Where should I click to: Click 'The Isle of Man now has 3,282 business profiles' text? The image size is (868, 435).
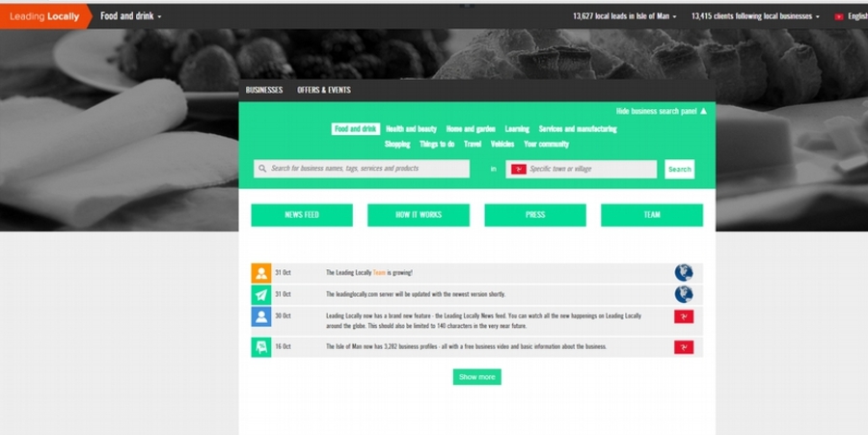pos(466,346)
